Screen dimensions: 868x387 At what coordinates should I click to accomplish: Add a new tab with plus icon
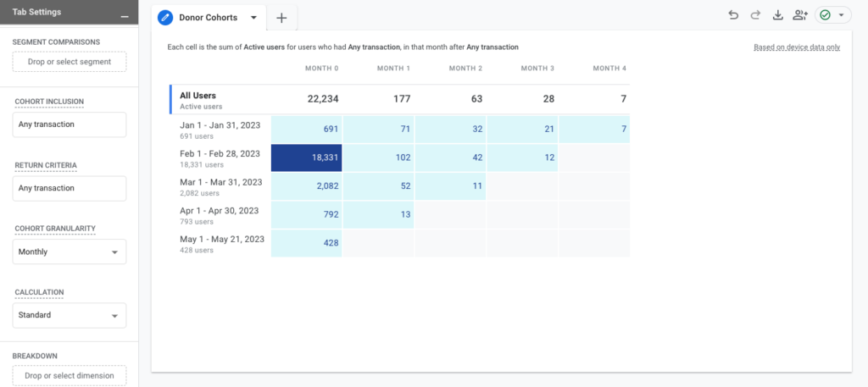tap(281, 17)
